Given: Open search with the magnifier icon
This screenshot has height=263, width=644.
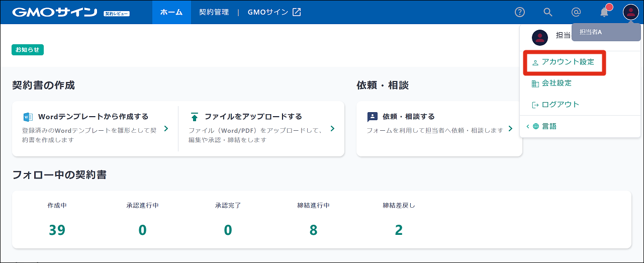Looking at the screenshot, I should [x=548, y=12].
